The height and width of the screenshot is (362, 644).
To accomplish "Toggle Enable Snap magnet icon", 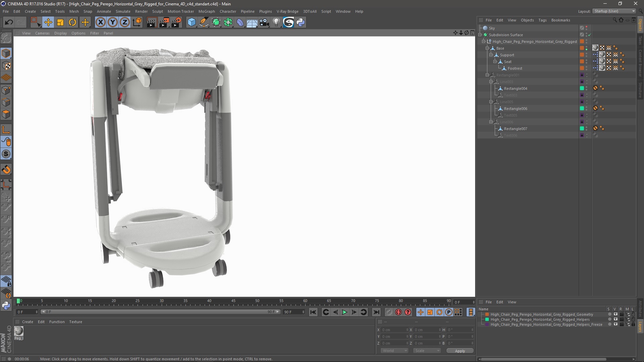I will click(6, 170).
